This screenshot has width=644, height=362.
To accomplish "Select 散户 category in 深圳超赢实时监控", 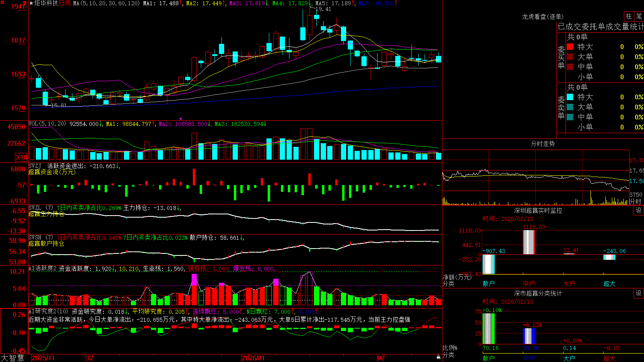I will coord(489,284).
